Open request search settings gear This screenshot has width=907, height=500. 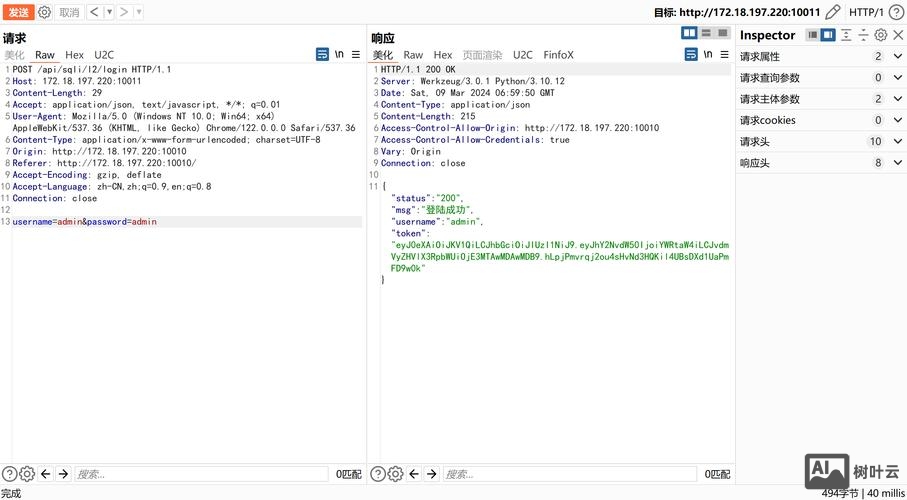tap(27, 474)
